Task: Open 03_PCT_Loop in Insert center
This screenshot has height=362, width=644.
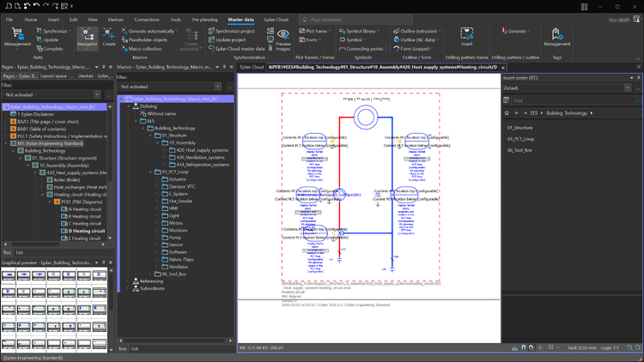Action: click(x=520, y=139)
